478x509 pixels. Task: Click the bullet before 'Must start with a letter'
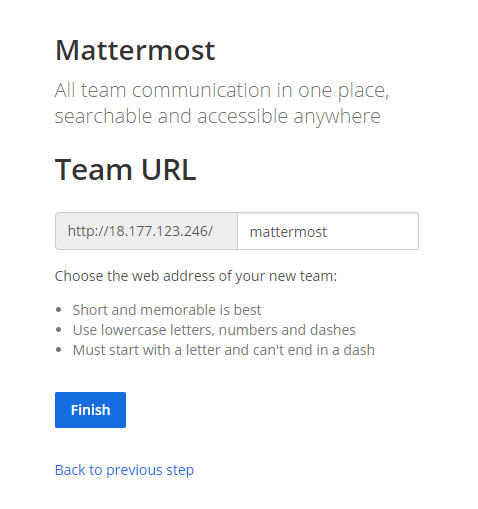tap(59, 350)
